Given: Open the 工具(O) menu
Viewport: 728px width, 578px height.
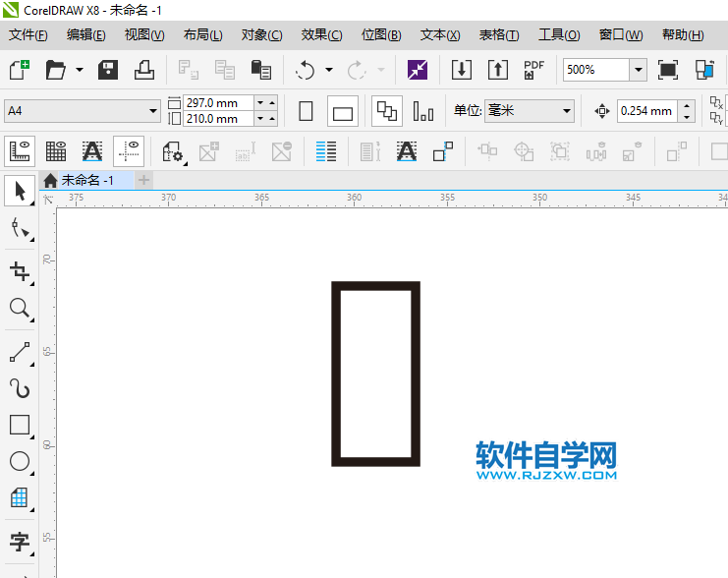Looking at the screenshot, I should 559,34.
